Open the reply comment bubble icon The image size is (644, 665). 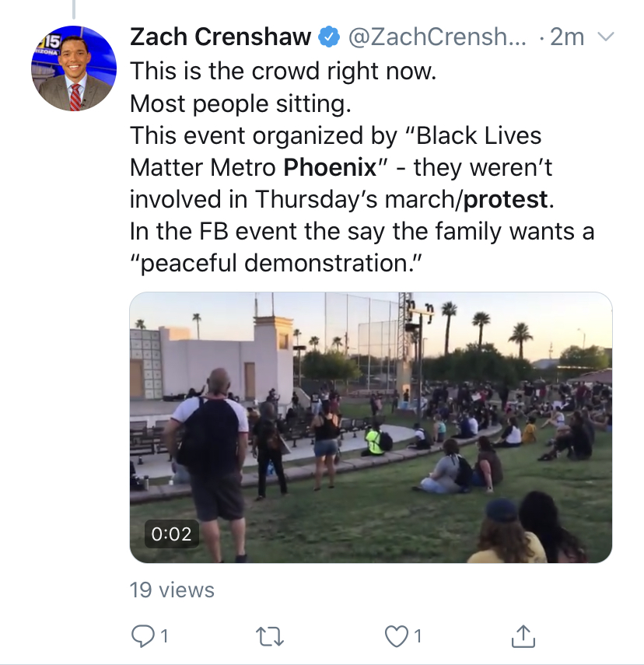[142, 635]
